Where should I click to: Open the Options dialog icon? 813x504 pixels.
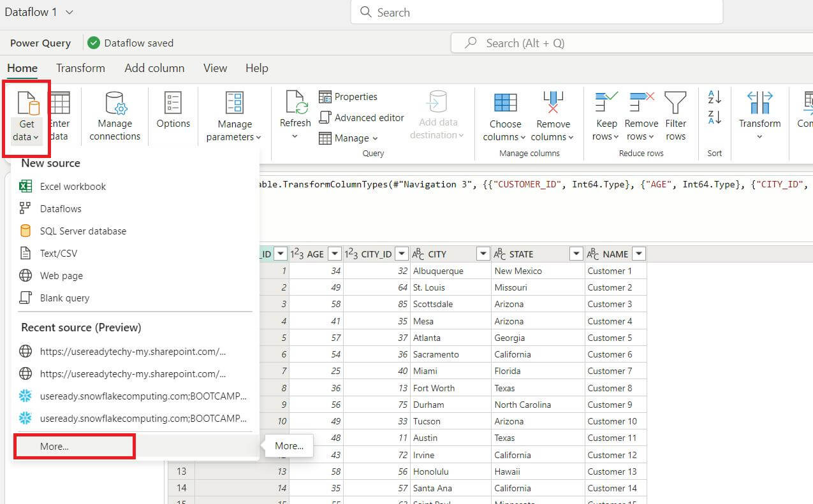pyautogui.click(x=173, y=103)
